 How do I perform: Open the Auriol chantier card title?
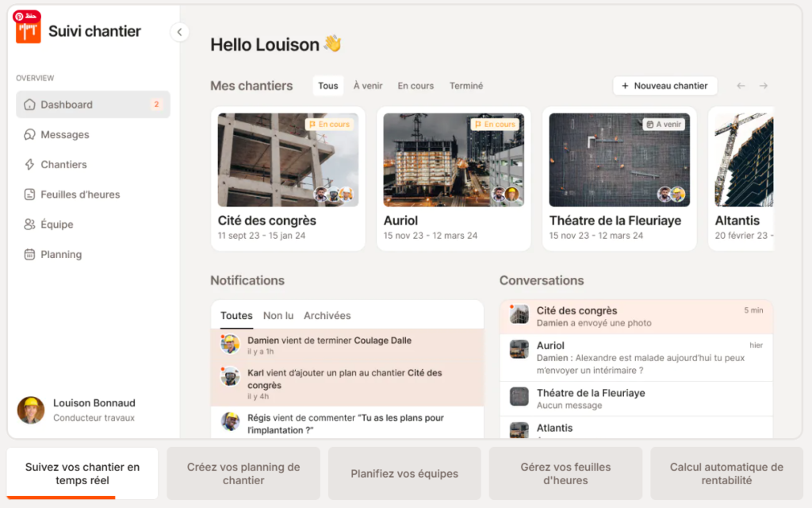click(x=400, y=221)
